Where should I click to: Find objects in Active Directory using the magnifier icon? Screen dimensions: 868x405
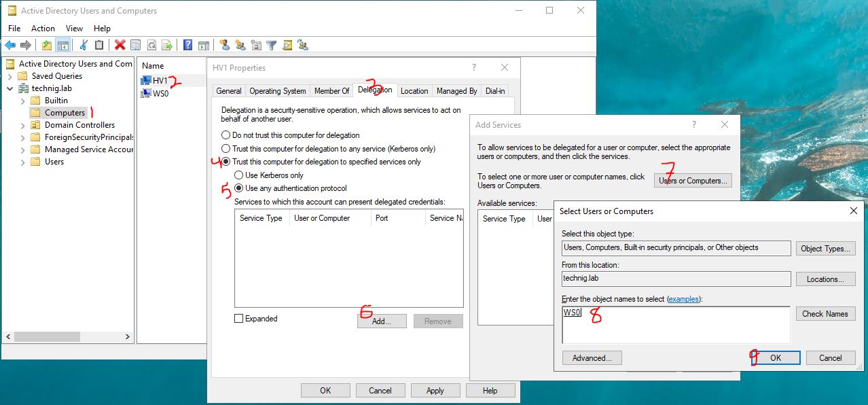tap(286, 44)
